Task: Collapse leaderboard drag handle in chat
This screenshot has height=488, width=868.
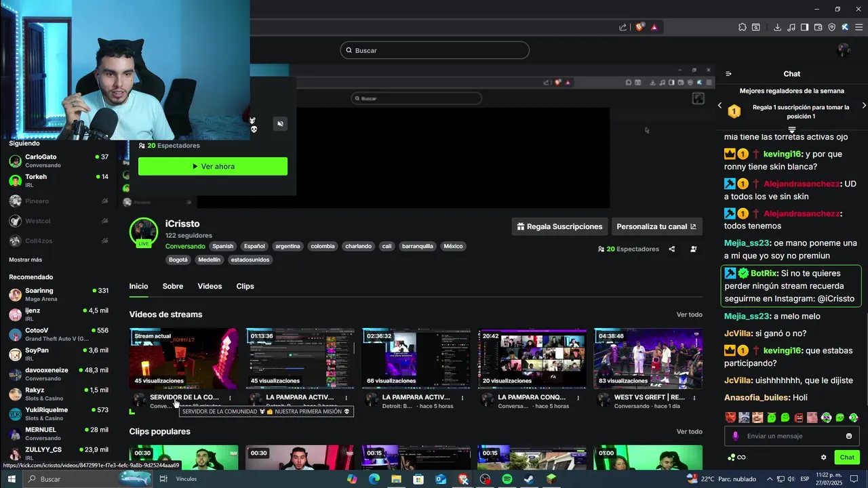Action: click(x=791, y=129)
